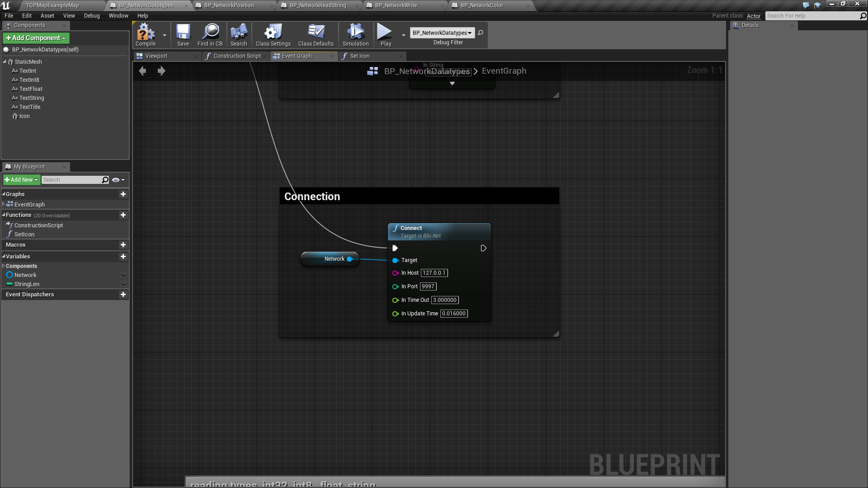The height and width of the screenshot is (488, 868).
Task: Click the Connect node exec output pin
Action: 483,248
